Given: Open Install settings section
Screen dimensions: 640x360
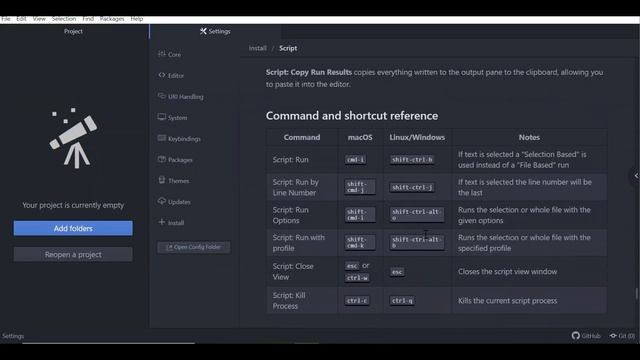Looking at the screenshot, I should pos(171,222).
